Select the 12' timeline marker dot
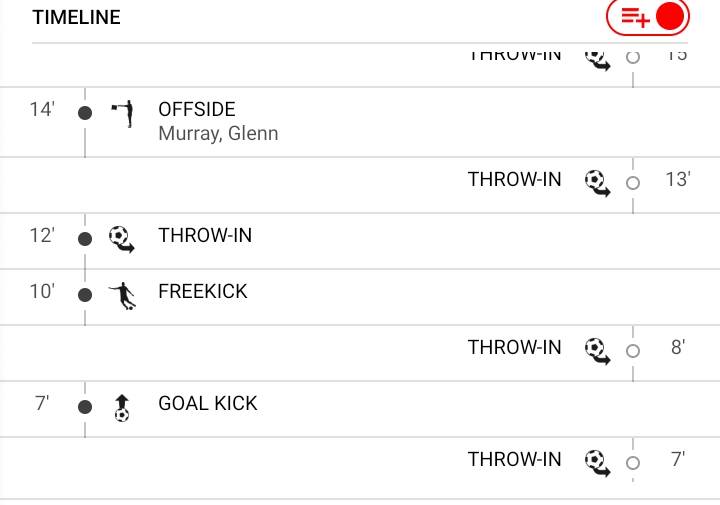Screen dimensions: 720x505 click(x=85, y=239)
